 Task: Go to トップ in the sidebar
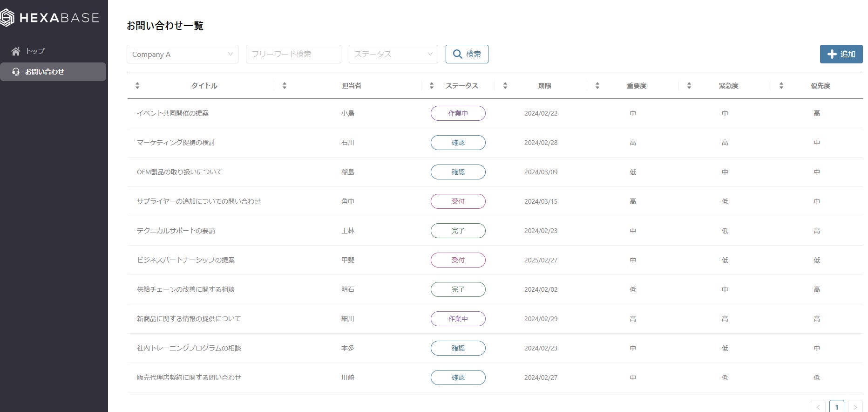tap(35, 51)
